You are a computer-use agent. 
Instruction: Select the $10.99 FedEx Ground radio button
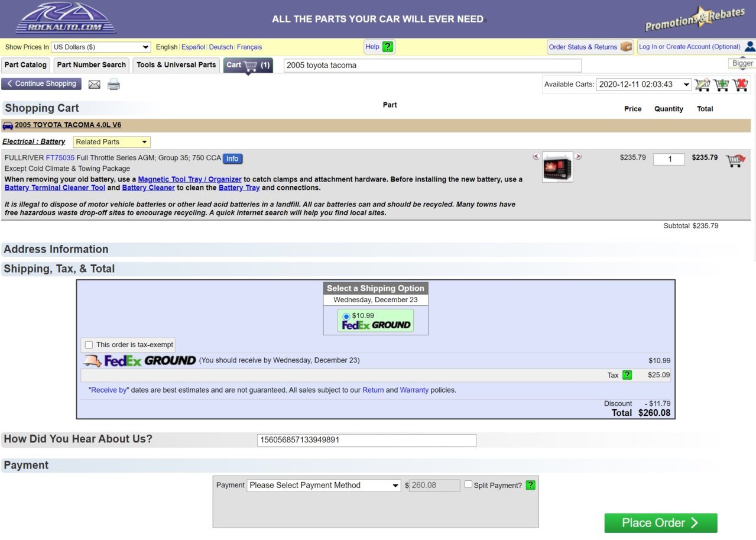click(346, 316)
